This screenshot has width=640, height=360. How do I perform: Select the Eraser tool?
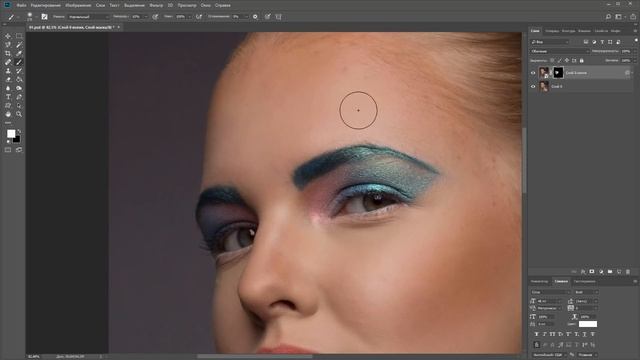tap(8, 80)
